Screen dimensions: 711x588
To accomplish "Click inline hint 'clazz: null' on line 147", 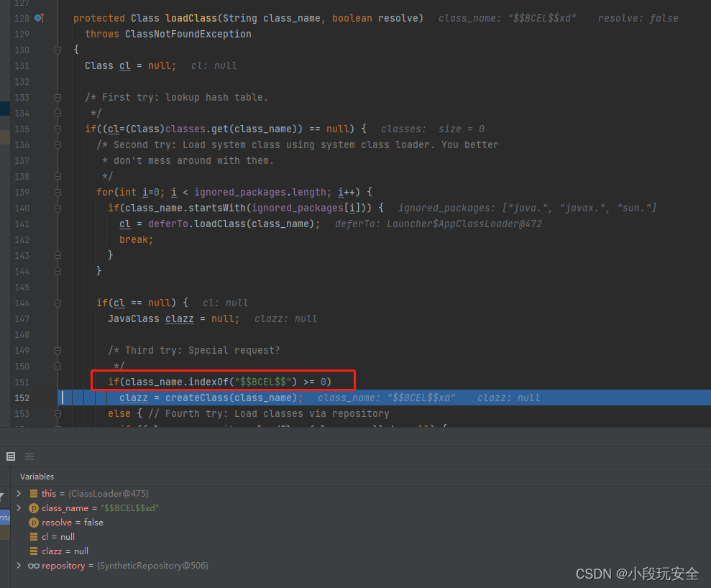I will [285, 318].
